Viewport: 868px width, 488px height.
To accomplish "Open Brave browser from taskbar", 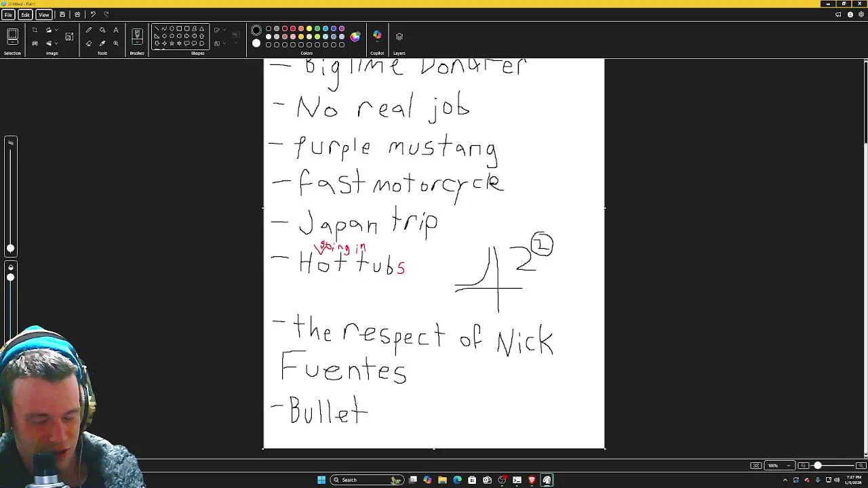I will (x=532, y=480).
